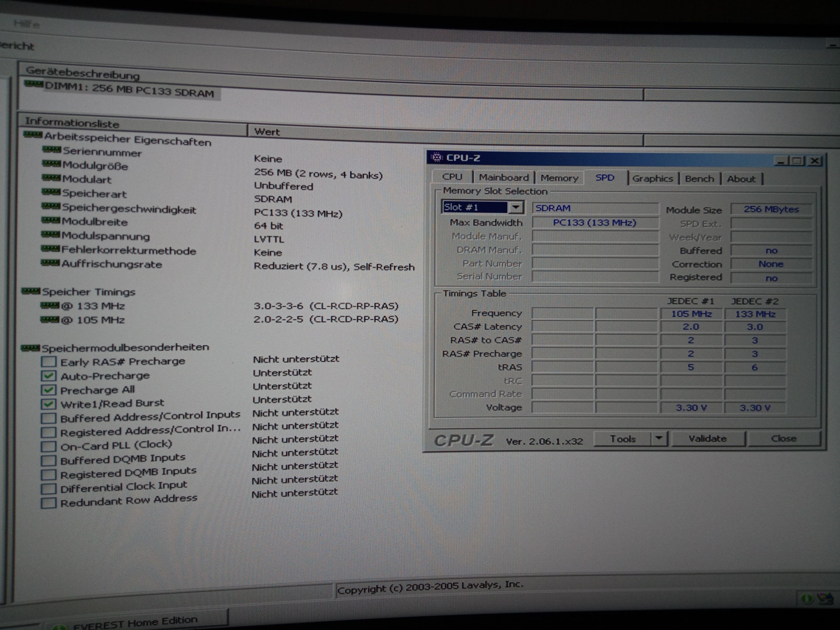Click the Close button in CPU-Z
This screenshot has height=630, width=840.
point(784,439)
